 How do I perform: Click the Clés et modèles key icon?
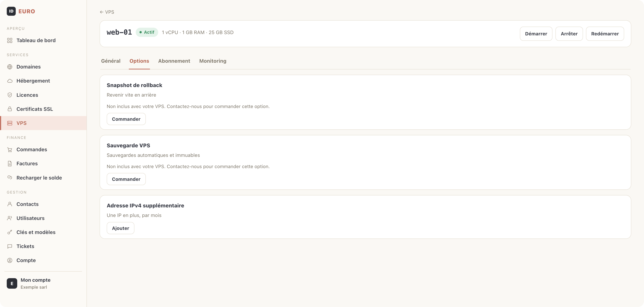pyautogui.click(x=10, y=232)
